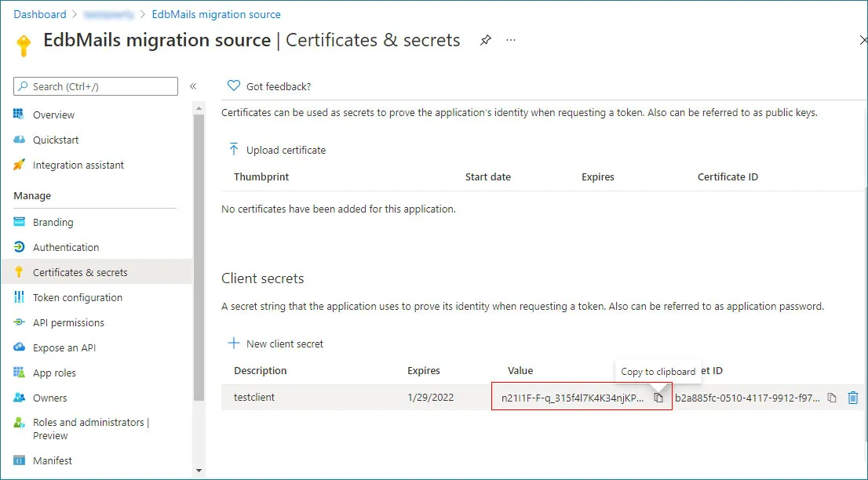The height and width of the screenshot is (480, 868).
Task: Click Upload certificate button
Action: pyautogui.click(x=286, y=150)
